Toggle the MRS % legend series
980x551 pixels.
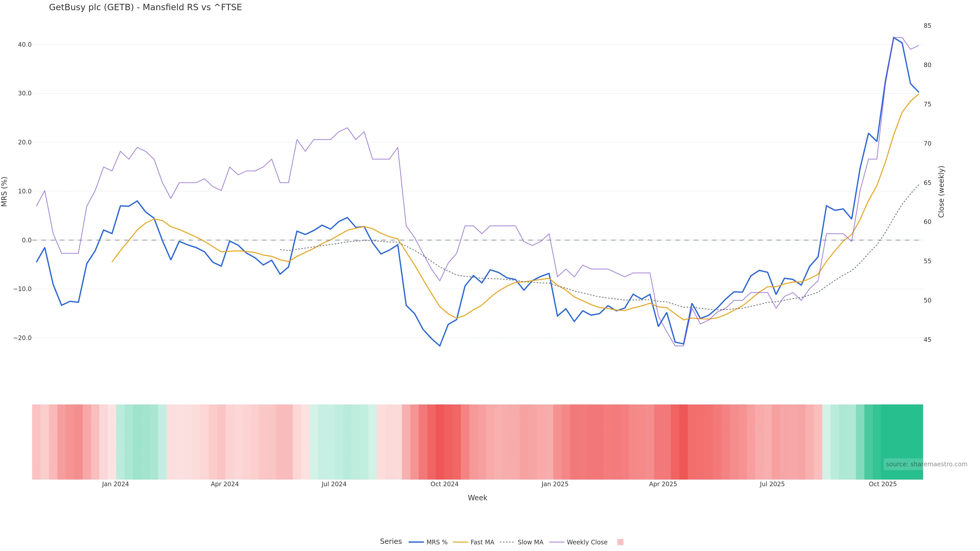point(436,542)
